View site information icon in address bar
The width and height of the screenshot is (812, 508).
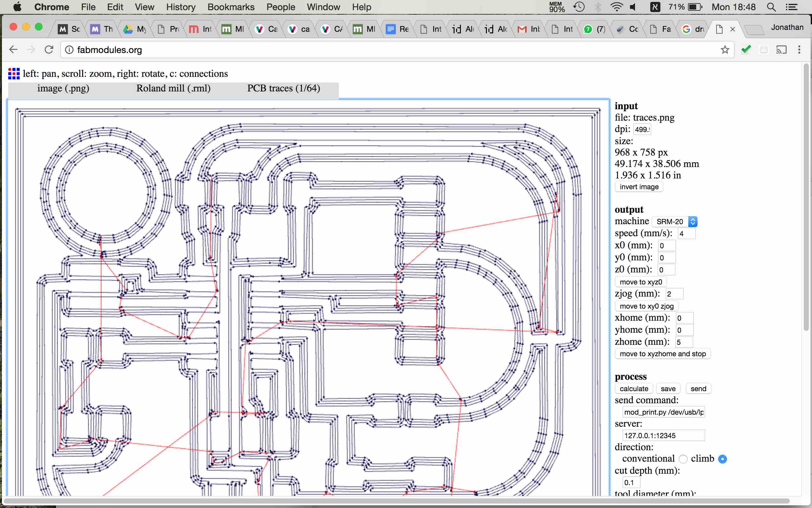tap(69, 50)
